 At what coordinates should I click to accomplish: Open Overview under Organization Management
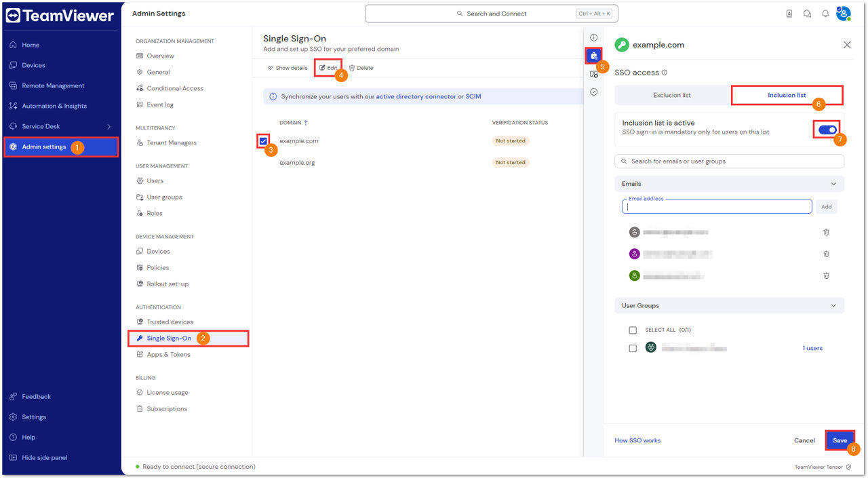[x=160, y=56]
